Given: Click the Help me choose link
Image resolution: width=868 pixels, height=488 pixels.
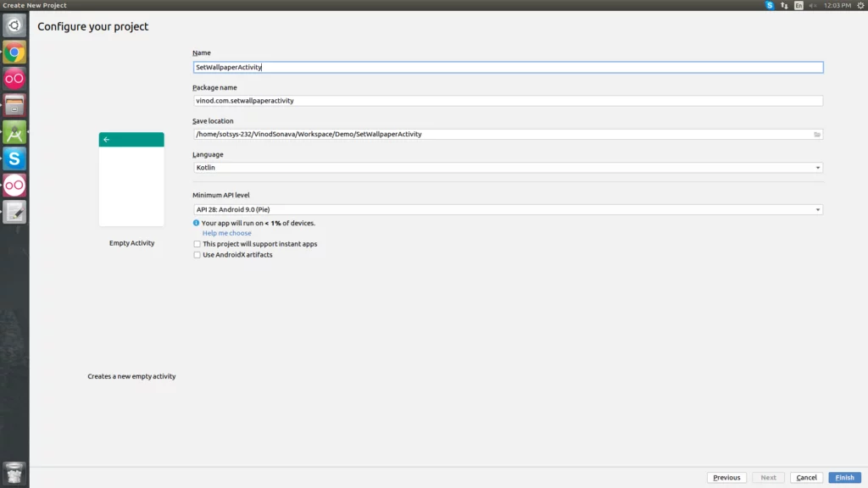Looking at the screenshot, I should (x=226, y=232).
